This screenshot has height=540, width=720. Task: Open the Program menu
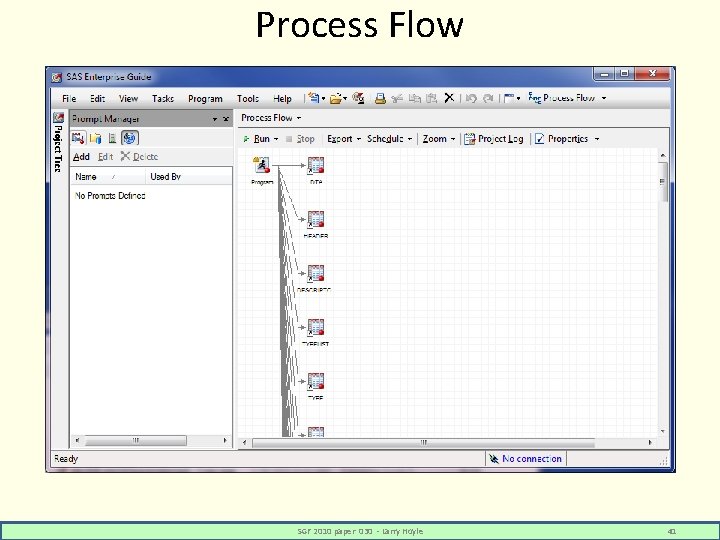pos(205,99)
